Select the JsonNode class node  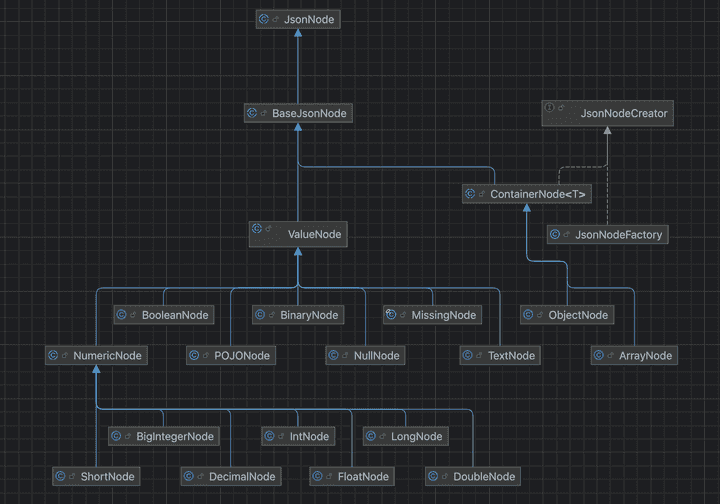[x=298, y=19]
